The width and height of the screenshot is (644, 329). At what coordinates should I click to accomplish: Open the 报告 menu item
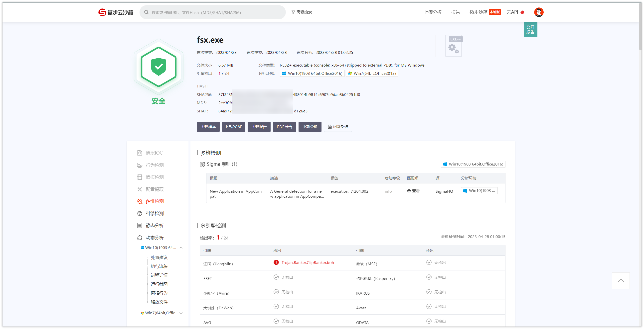(x=455, y=12)
